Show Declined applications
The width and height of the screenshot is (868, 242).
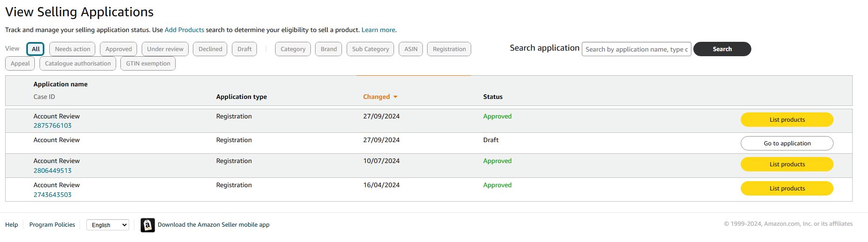coord(210,49)
